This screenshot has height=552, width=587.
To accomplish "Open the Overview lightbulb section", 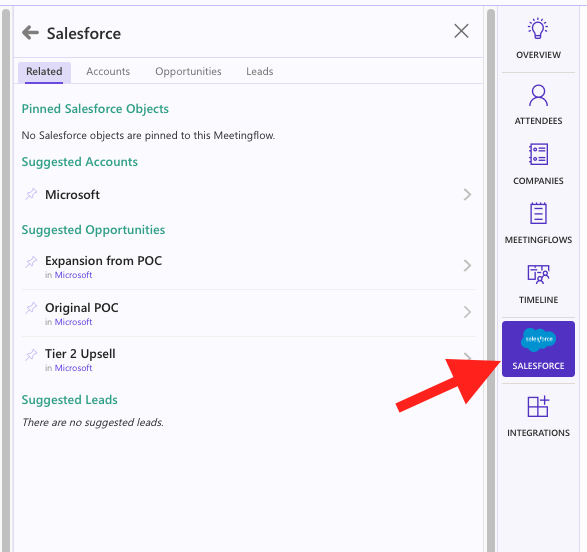I will tap(538, 39).
